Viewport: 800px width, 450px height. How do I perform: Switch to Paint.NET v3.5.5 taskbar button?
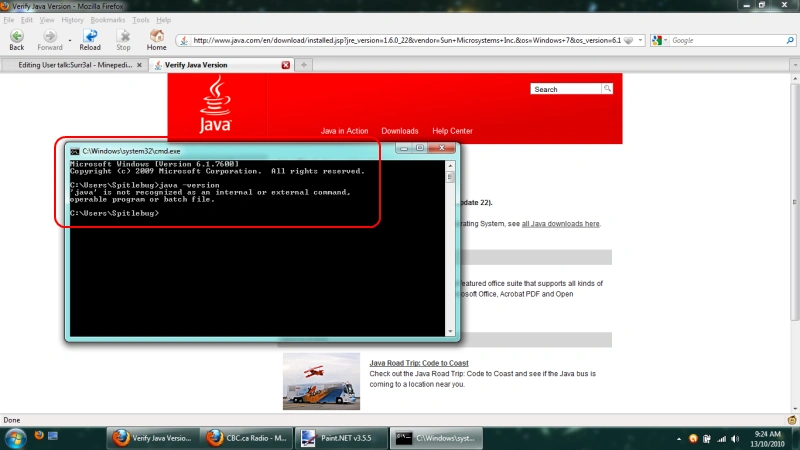pyautogui.click(x=340, y=438)
